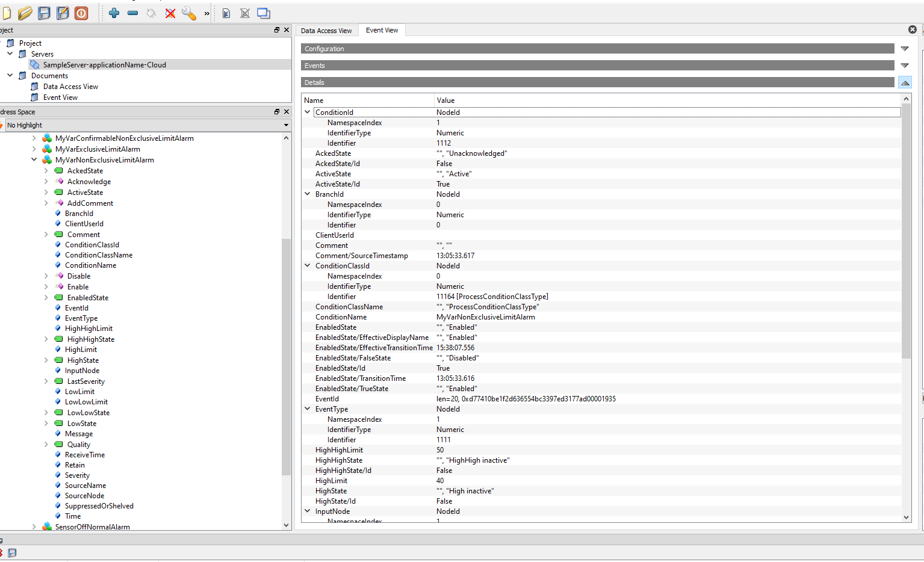This screenshot has height=562, width=924.
Task: Add a server with the blue plus icon
Action: (114, 13)
